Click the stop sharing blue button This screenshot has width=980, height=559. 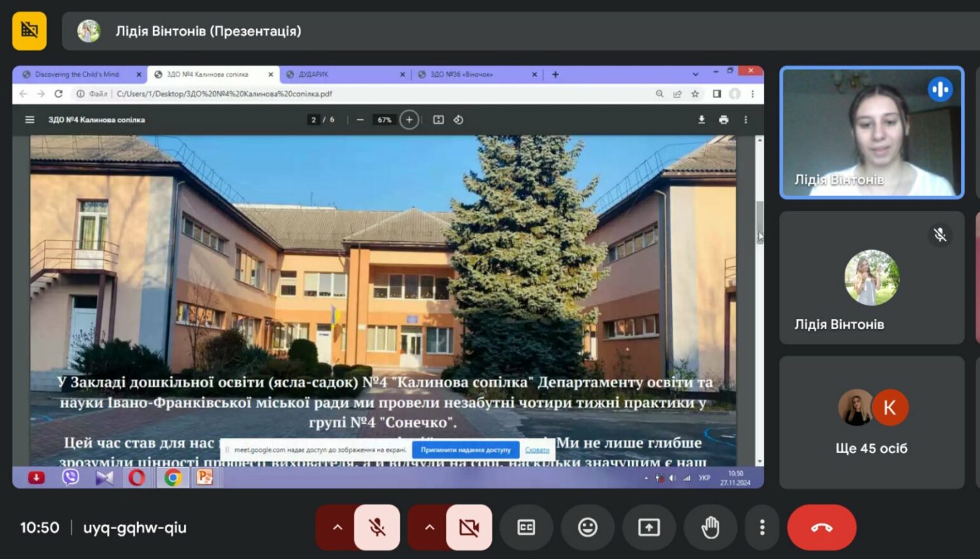pyautogui.click(x=466, y=450)
